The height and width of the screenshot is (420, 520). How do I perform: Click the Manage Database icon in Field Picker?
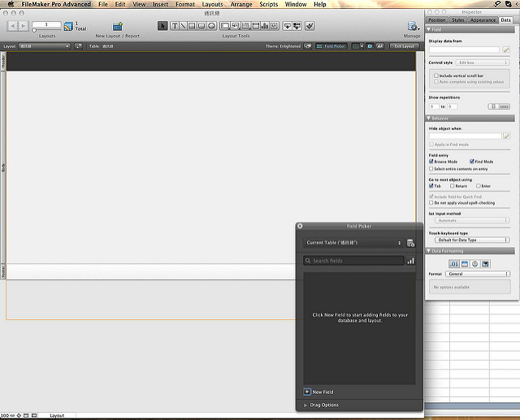(x=410, y=243)
